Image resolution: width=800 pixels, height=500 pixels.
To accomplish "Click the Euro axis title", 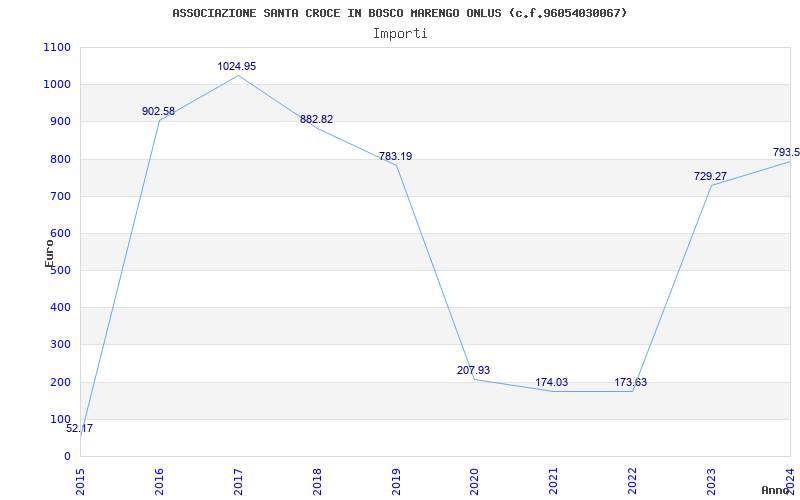I will 49,254.
